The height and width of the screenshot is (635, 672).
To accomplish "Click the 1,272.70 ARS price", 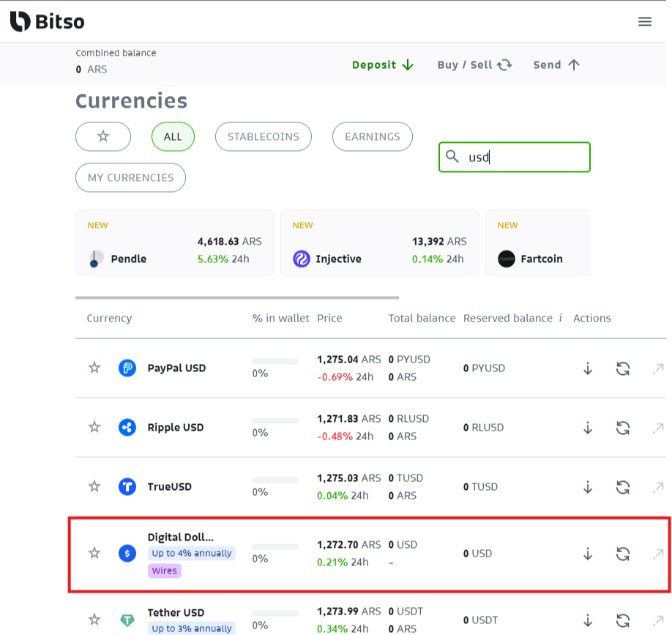I will [x=349, y=544].
